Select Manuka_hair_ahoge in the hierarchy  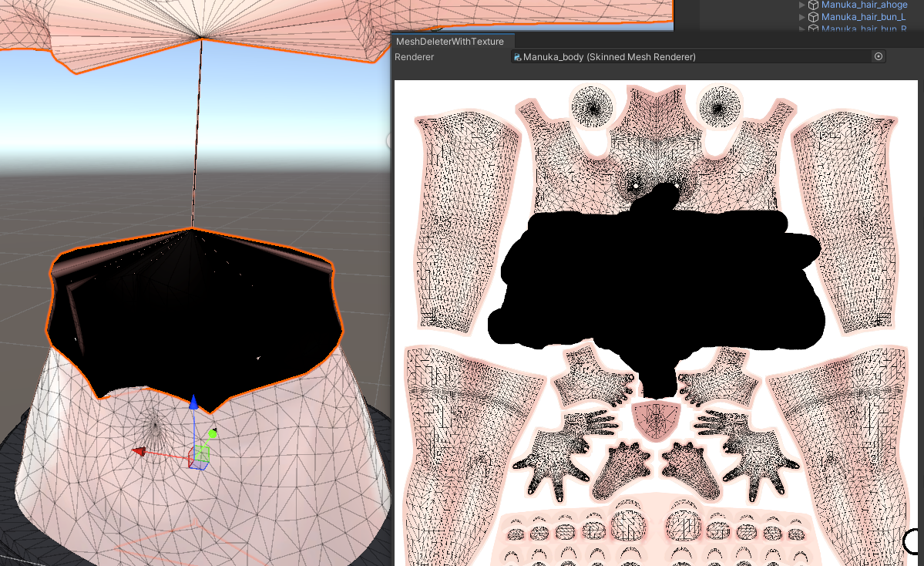tap(864, 5)
